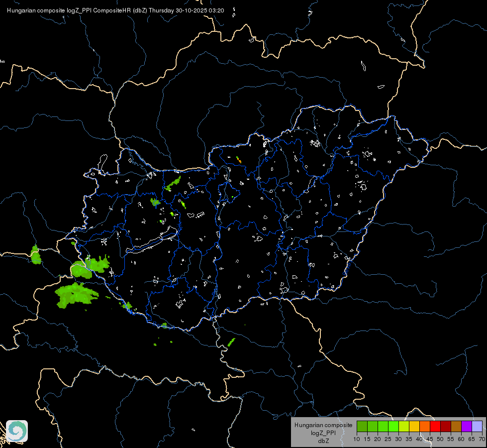Image resolution: width=487 pixels, height=448 pixels.
Task: Click the legend scale value '20'
Action: (378, 440)
